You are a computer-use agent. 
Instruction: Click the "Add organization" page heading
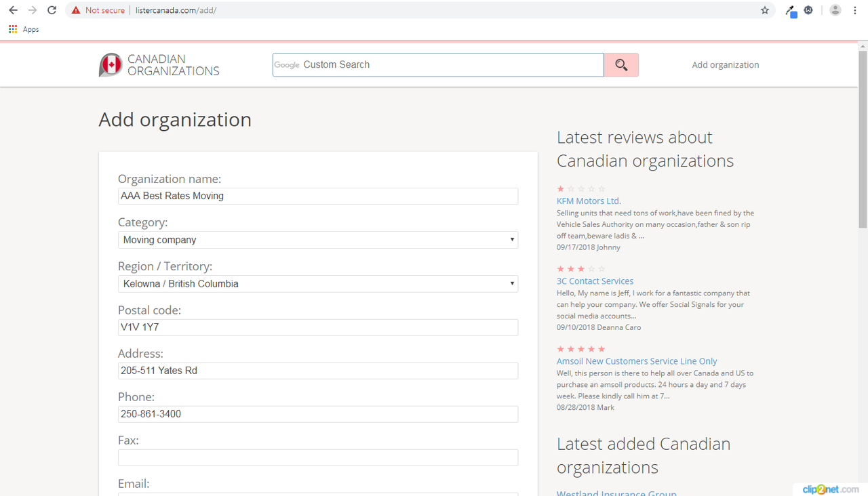point(175,120)
